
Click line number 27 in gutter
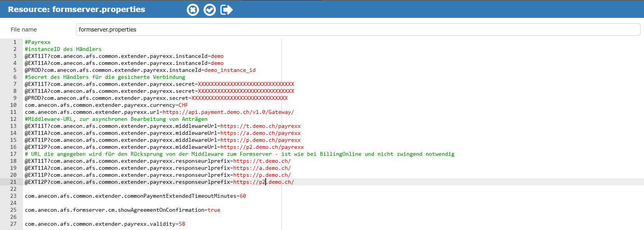pos(13,224)
